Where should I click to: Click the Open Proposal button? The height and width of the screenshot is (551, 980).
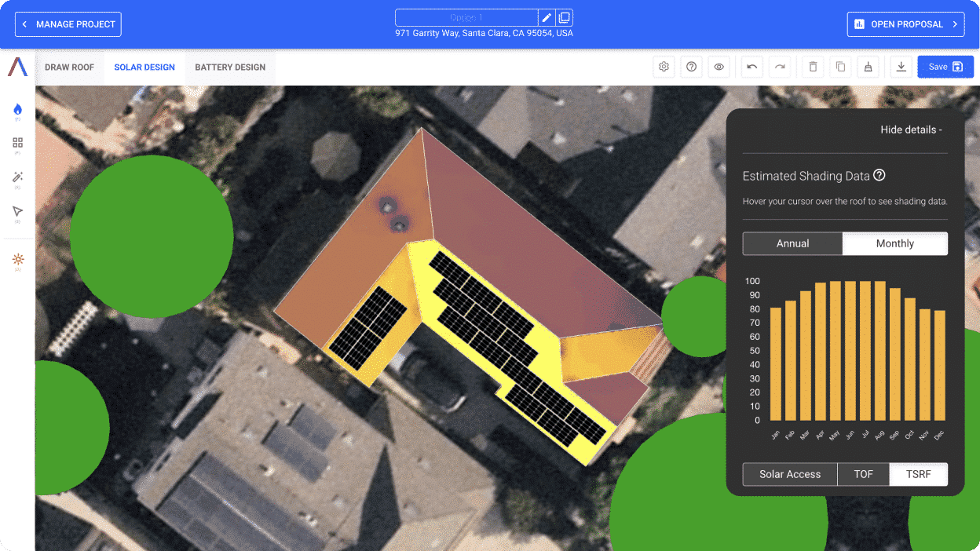(x=905, y=24)
